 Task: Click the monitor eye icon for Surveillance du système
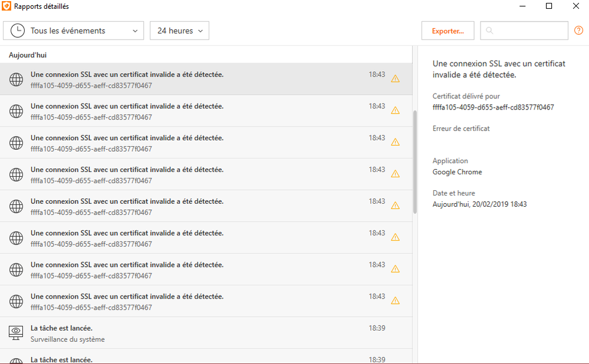point(17,333)
